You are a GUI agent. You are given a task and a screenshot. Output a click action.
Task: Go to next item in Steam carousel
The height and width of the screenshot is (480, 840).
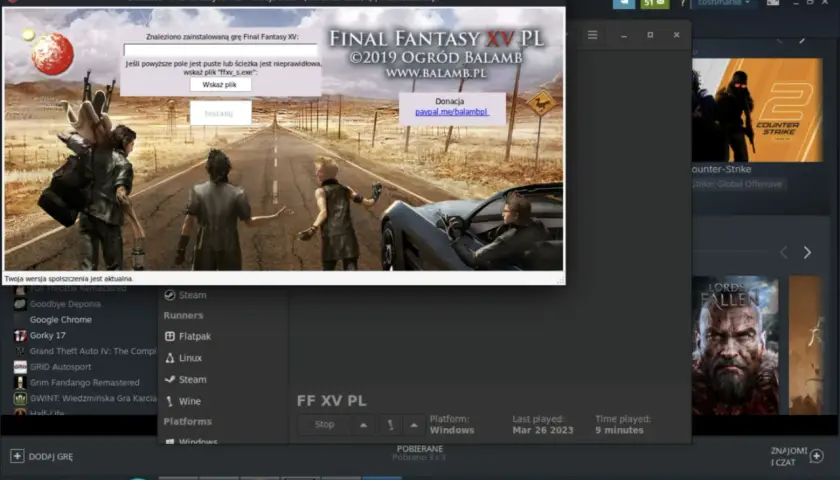(x=807, y=252)
